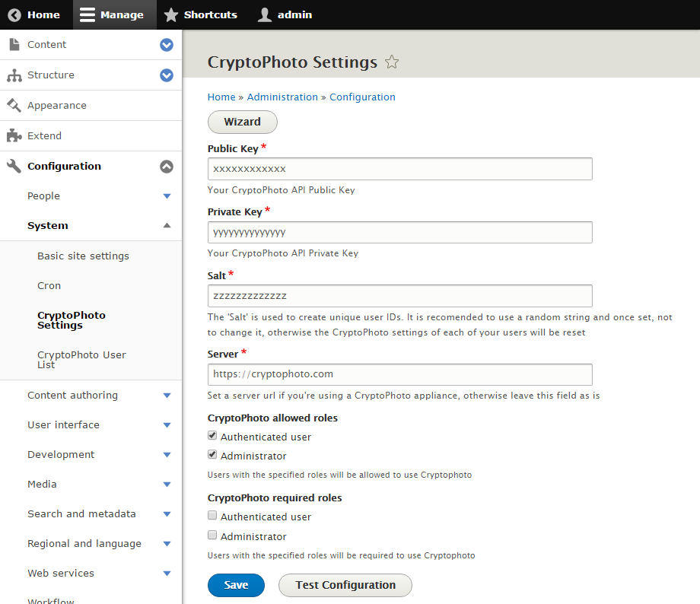Open Search and metadata item
This screenshot has width=700, height=604.
[x=81, y=514]
